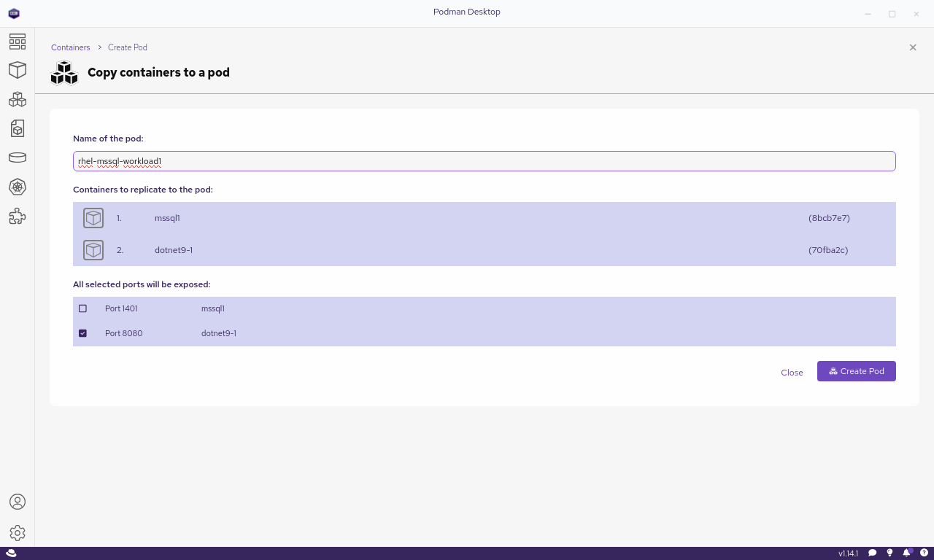The width and height of the screenshot is (934, 560).
Task: Click the dotnet9-1 container name in the replicate list
Action: click(x=174, y=250)
